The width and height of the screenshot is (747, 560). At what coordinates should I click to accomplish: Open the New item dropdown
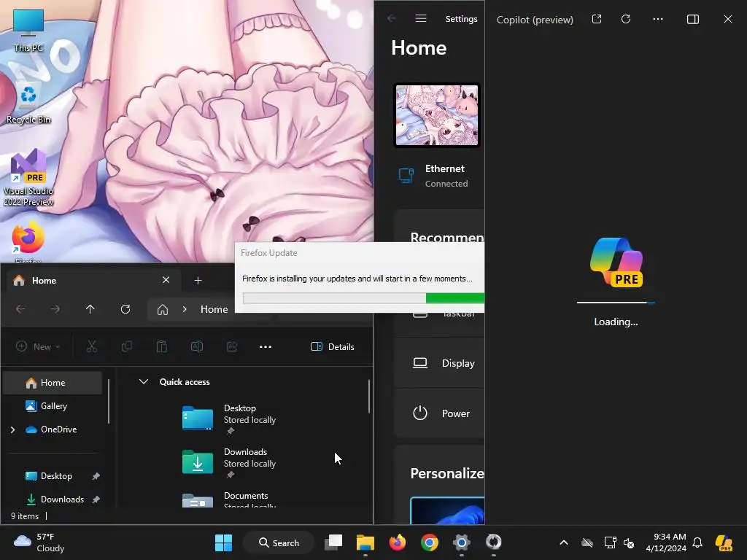click(x=38, y=346)
